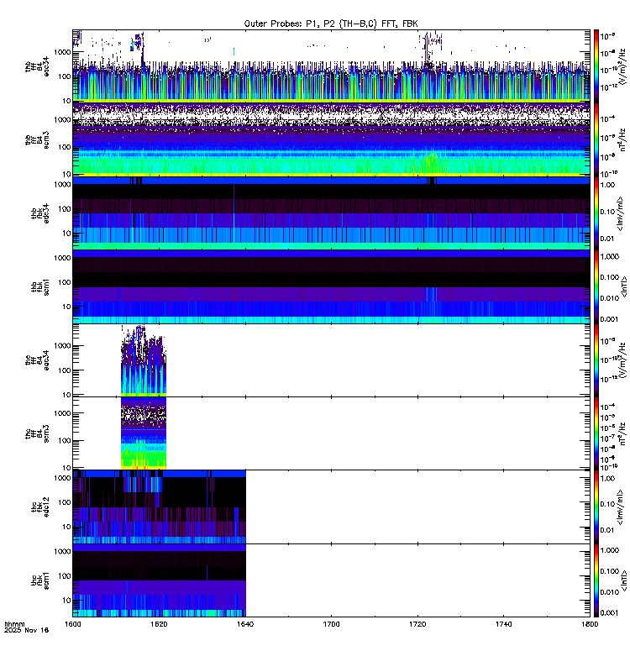Click the thc fbk scm1 panel label
Image resolution: width=630 pixels, height=672 pixels.
[39, 580]
